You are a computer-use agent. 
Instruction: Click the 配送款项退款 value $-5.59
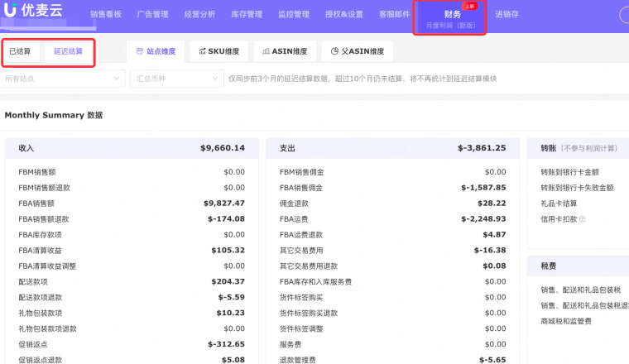(x=232, y=297)
